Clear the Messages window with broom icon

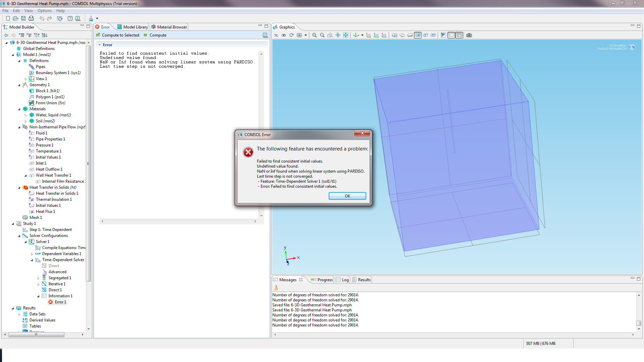coord(276,288)
